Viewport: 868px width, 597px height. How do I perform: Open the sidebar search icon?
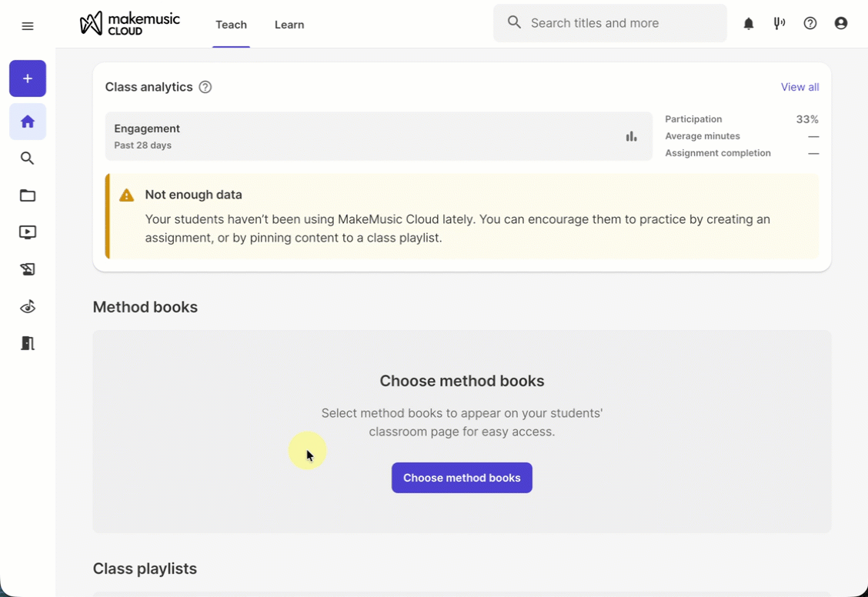28,158
